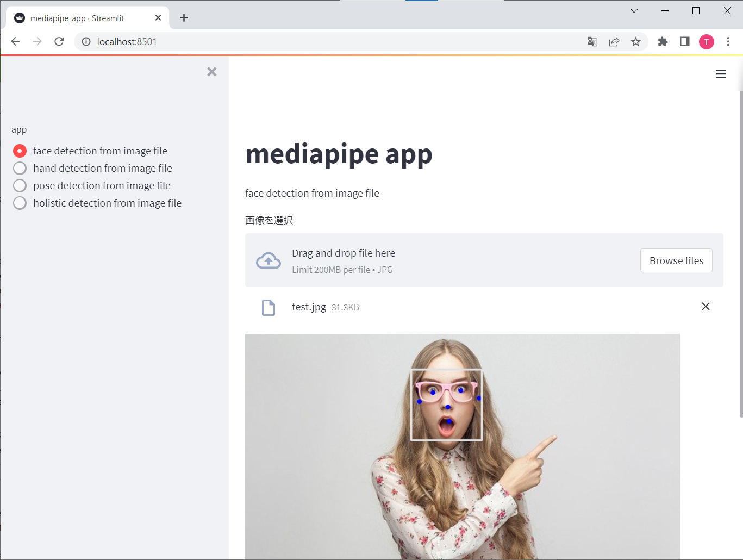Click the test.jpg file document icon
The height and width of the screenshot is (560, 743).
click(x=268, y=307)
